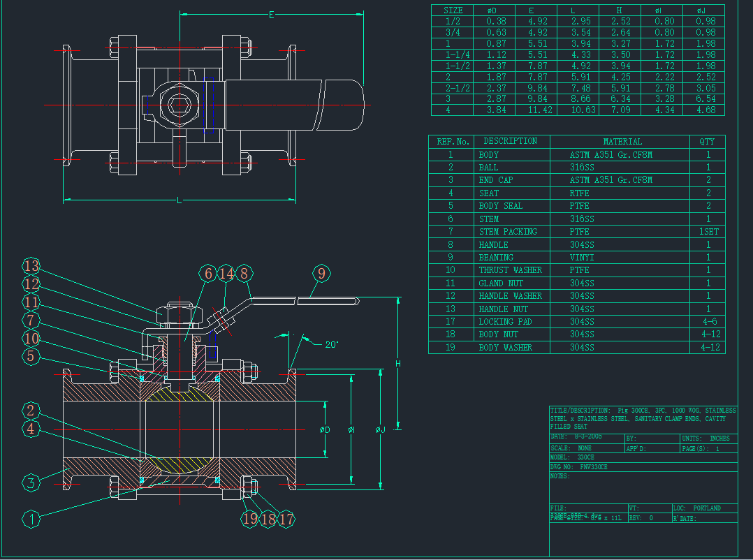Image resolution: width=753 pixels, height=560 pixels.
Task: Click the H height dimension label
Action: coord(397,363)
